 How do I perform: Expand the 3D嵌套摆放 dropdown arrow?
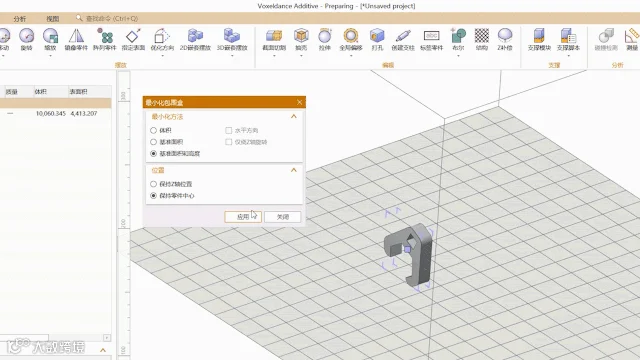click(x=232, y=56)
